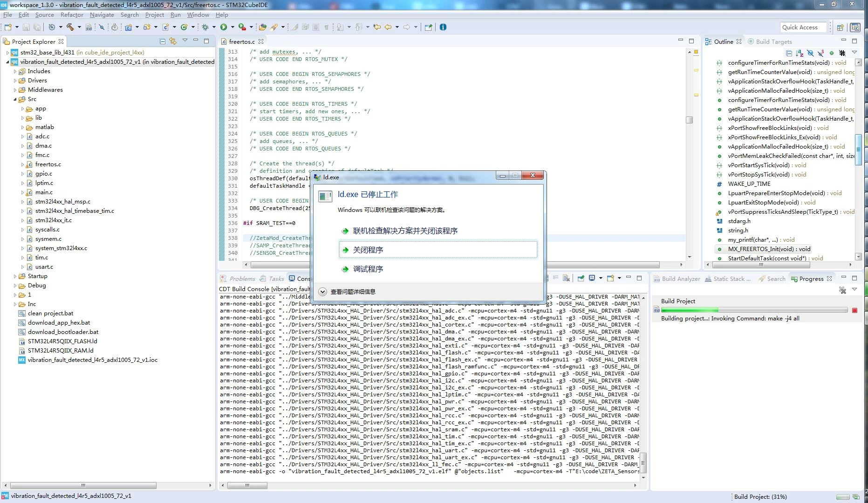Open the Open Perspective icon
The image size is (868, 503).
click(x=841, y=27)
